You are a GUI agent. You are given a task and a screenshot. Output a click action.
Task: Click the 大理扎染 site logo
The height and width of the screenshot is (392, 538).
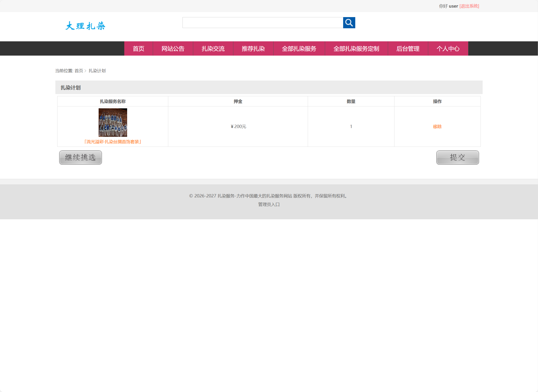point(85,25)
